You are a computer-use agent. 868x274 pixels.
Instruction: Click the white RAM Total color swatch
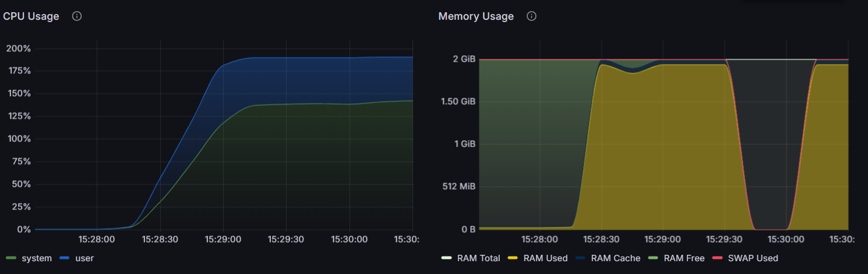click(447, 258)
